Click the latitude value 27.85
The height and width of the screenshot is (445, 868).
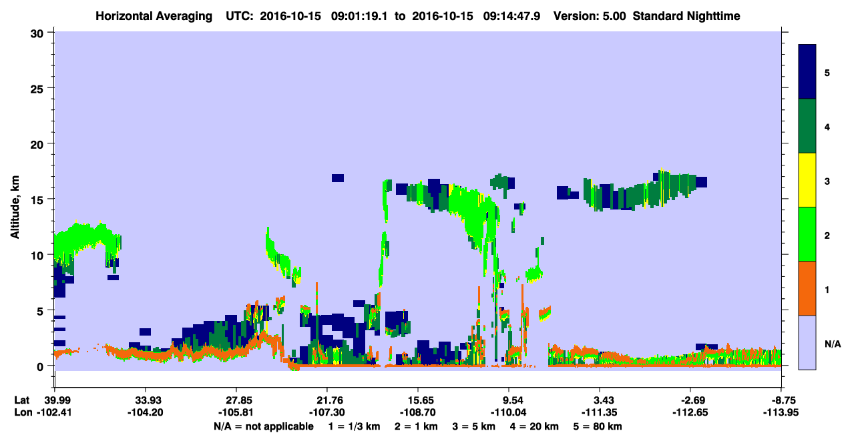click(x=236, y=400)
